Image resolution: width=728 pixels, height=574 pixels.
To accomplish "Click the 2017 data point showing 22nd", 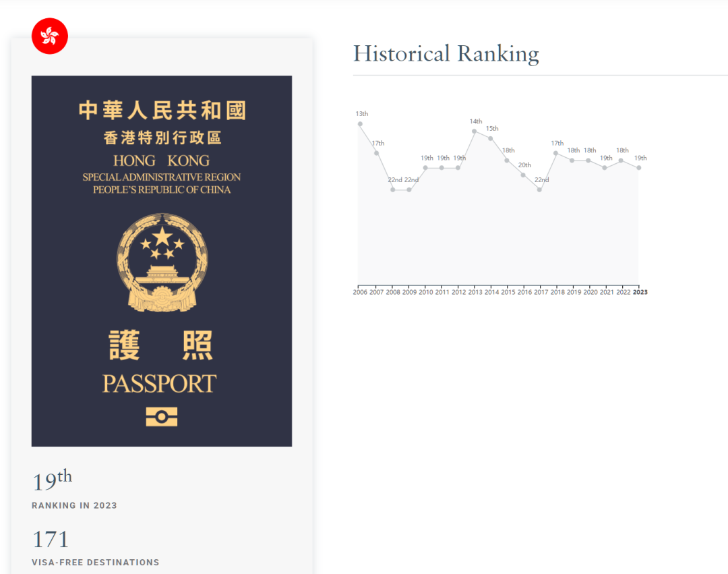I will 539,191.
